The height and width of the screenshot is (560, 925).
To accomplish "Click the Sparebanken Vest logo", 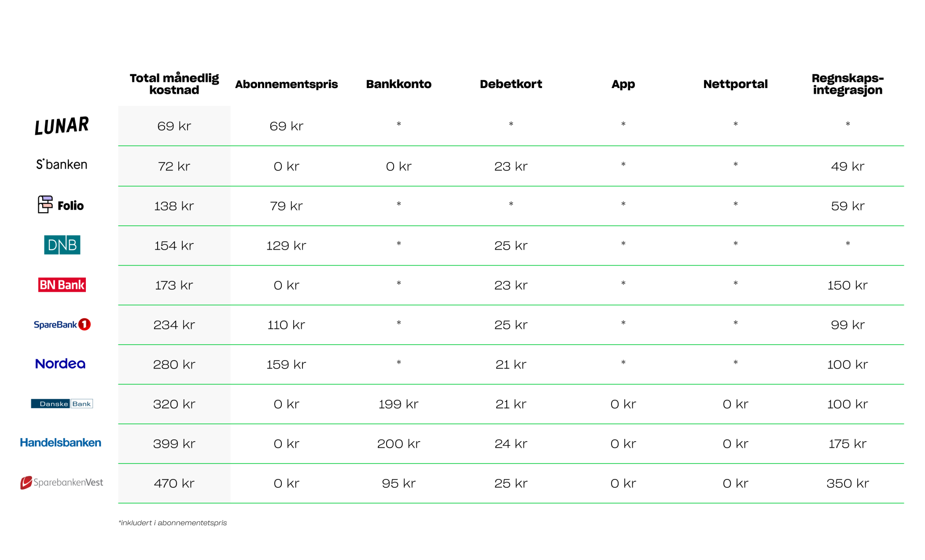I will 62,482.
